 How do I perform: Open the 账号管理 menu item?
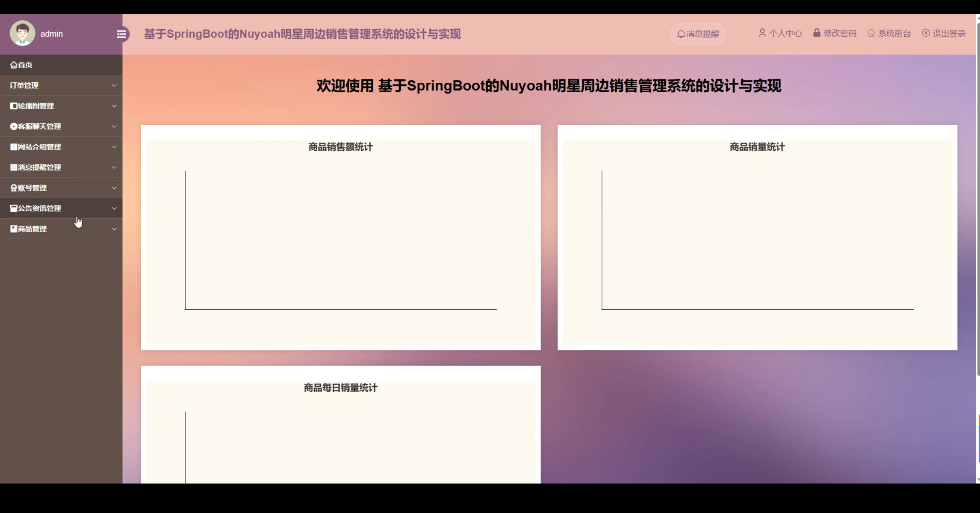[33, 188]
